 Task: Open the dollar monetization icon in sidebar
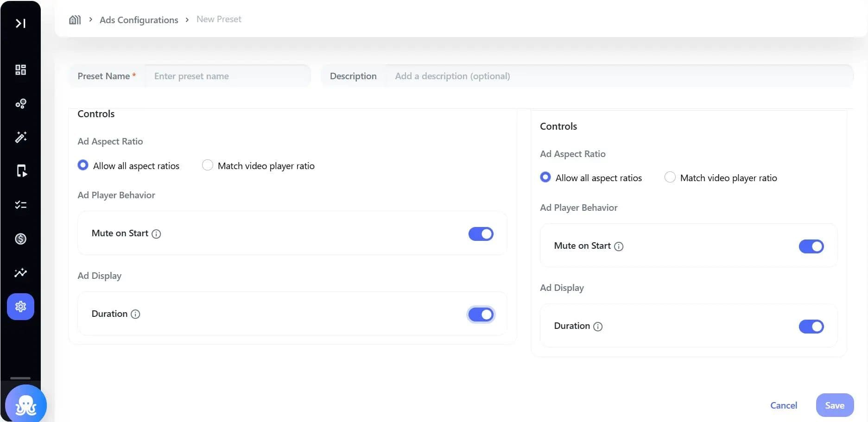[x=20, y=239]
